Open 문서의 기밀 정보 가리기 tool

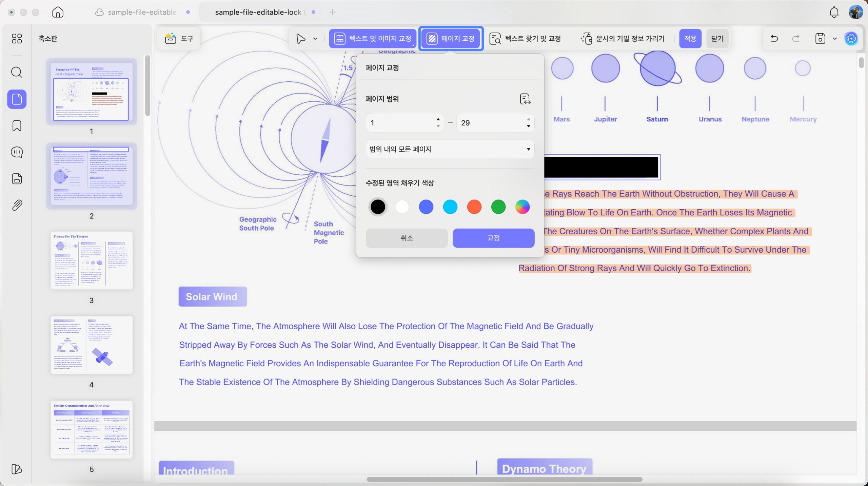tap(623, 38)
